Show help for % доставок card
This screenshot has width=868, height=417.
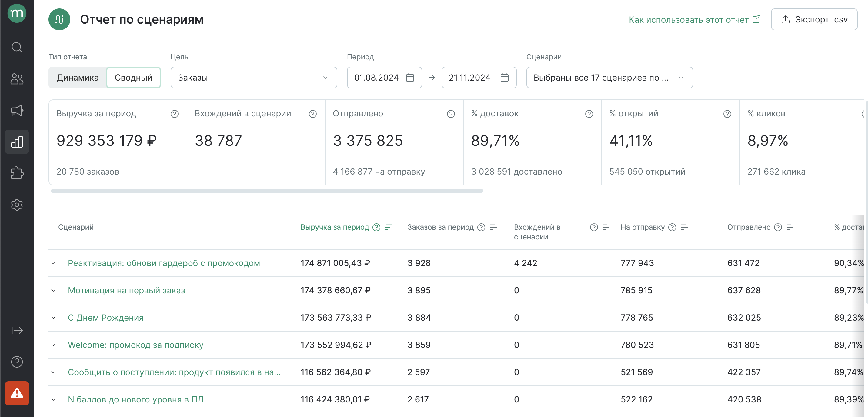pos(589,114)
